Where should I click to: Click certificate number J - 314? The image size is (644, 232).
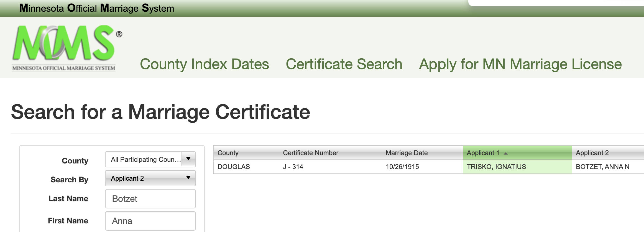point(293,167)
